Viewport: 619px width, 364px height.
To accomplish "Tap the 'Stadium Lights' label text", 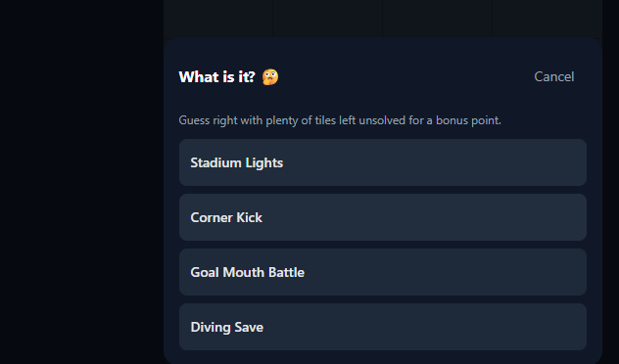I will click(236, 162).
